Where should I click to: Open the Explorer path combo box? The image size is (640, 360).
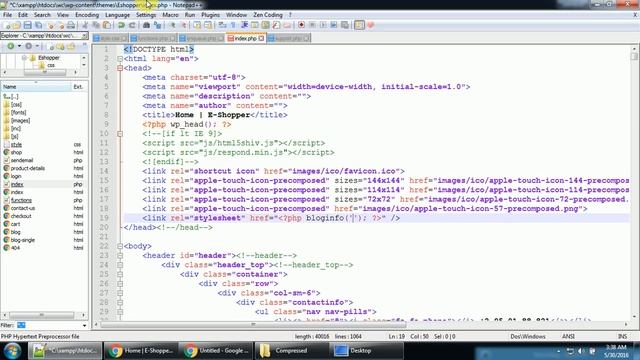[44, 36]
